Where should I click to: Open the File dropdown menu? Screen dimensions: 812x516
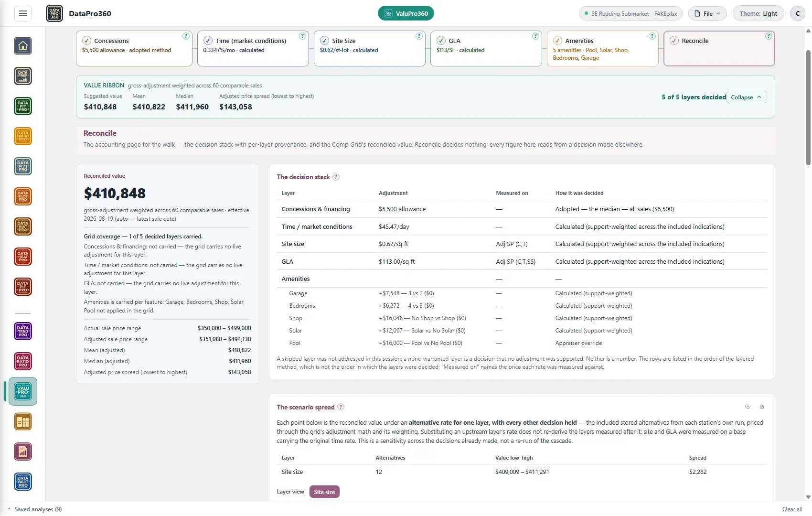tap(707, 13)
